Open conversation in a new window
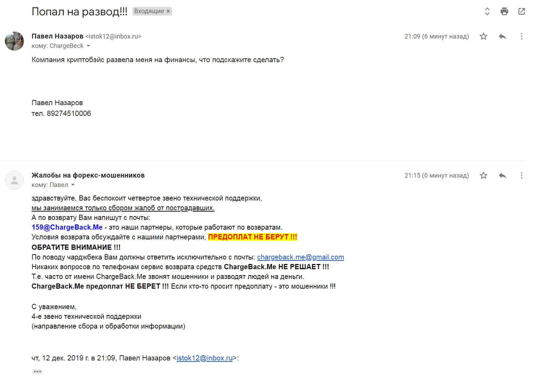Image resolution: width=534 pixels, height=392 pixels. (522, 11)
